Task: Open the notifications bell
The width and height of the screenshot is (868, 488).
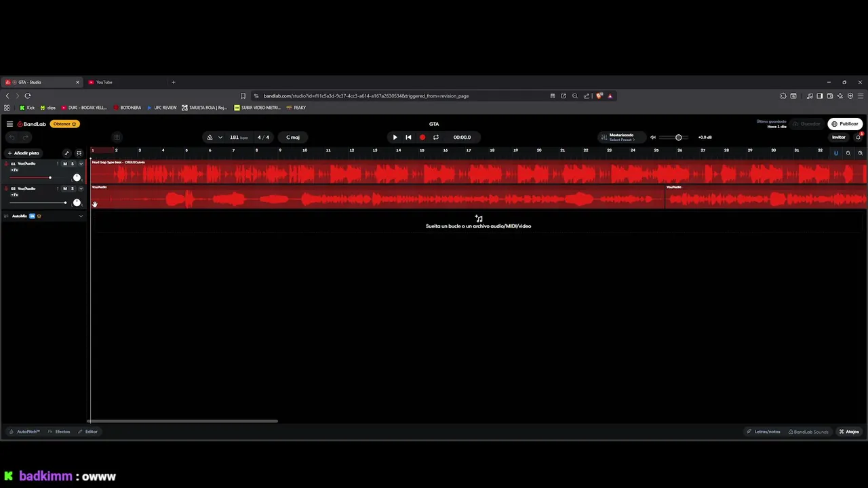Action: pyautogui.click(x=858, y=137)
